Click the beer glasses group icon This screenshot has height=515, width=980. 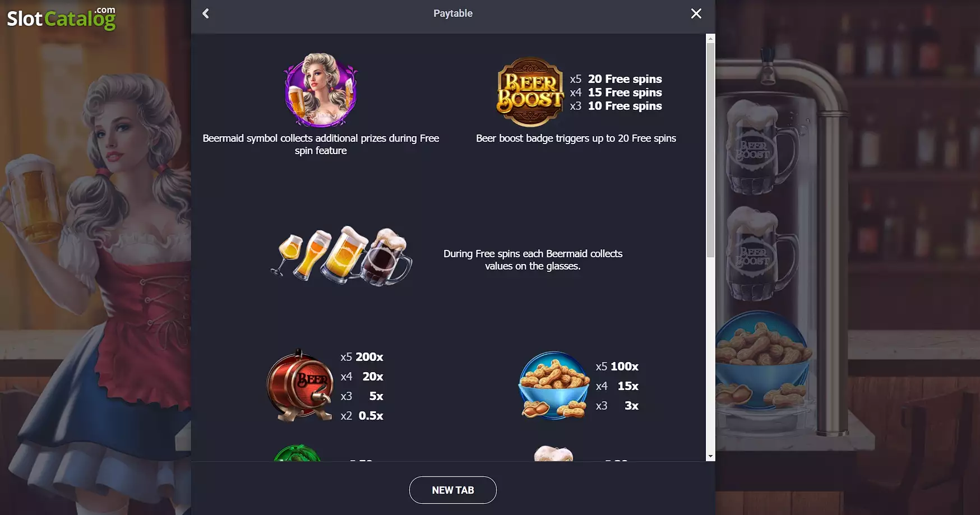(x=341, y=256)
